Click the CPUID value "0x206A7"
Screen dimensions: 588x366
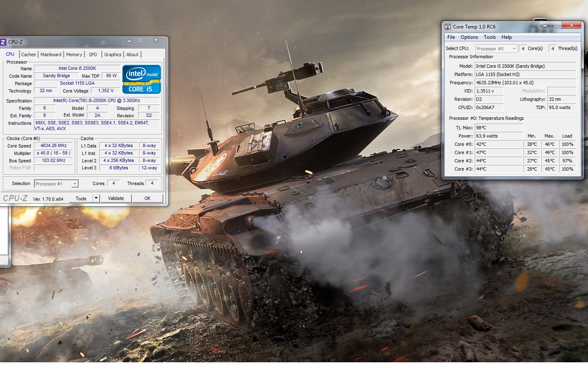click(489, 107)
